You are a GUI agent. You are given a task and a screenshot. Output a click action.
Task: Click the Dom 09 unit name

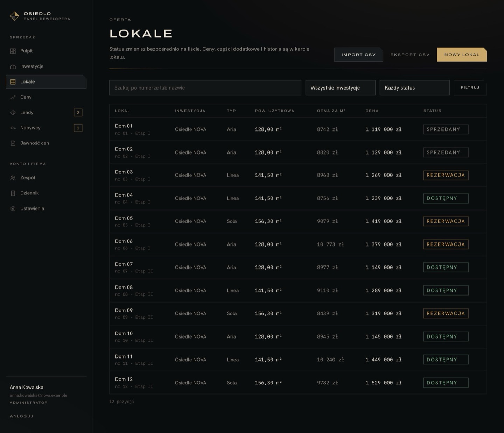(x=124, y=311)
